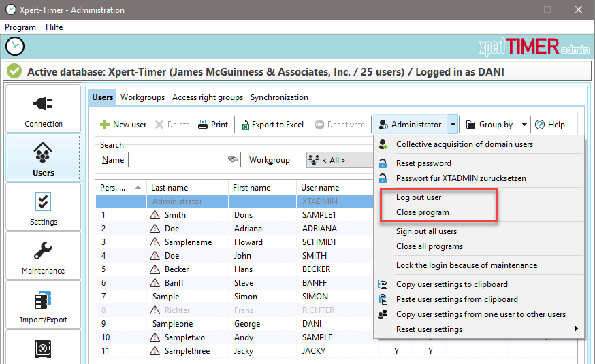Open the Workgroup filter combo box
The height and width of the screenshot is (364, 595).
pos(339,160)
